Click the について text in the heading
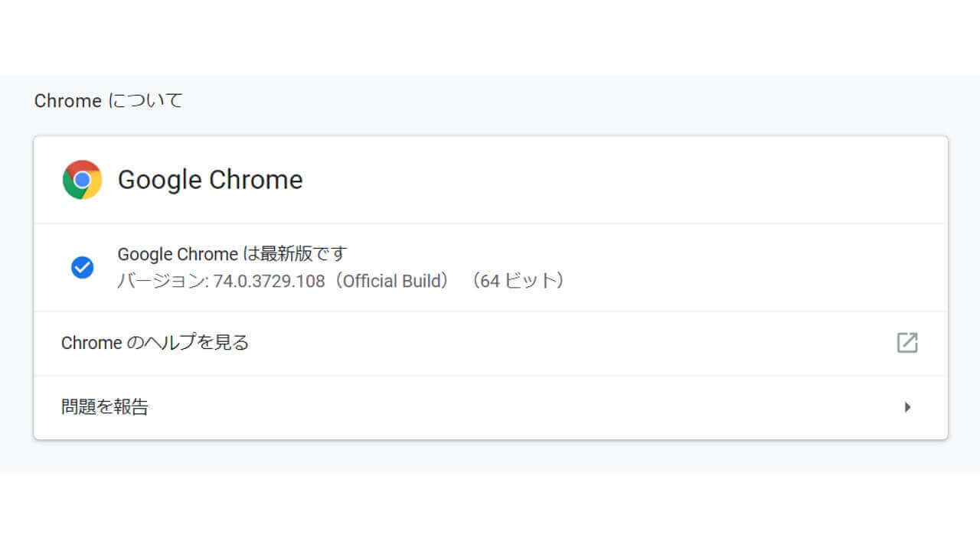 coord(146,101)
